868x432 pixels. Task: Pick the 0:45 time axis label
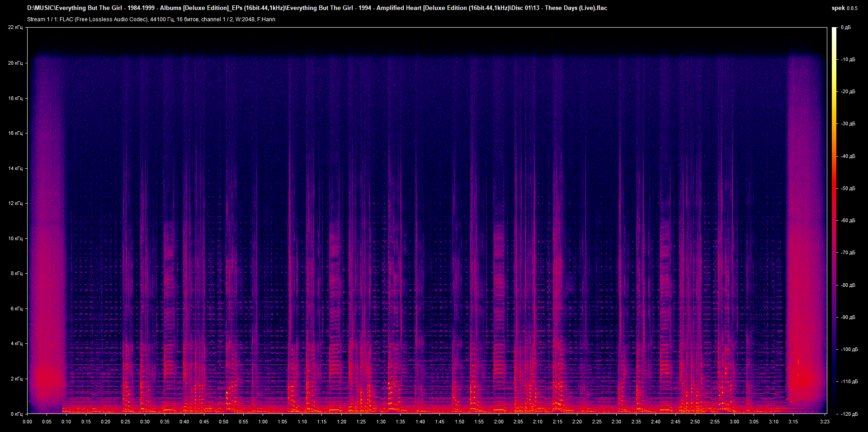point(204,422)
